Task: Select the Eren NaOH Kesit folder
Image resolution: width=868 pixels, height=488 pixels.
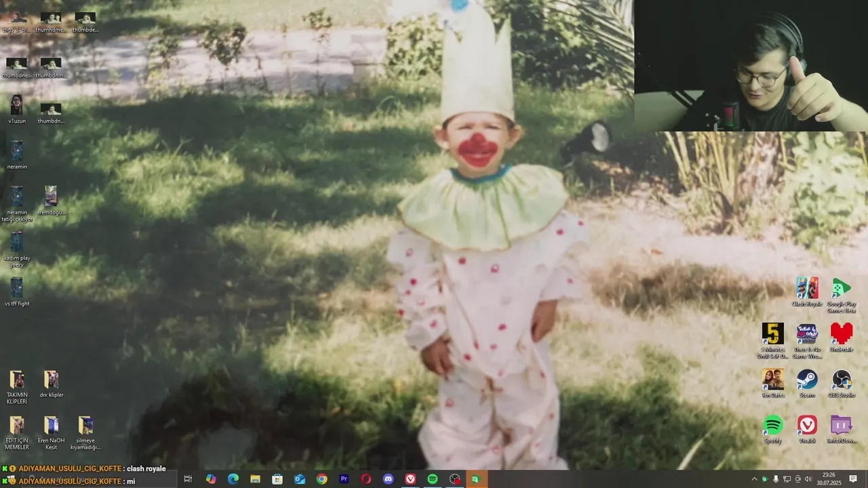Action: (51, 433)
